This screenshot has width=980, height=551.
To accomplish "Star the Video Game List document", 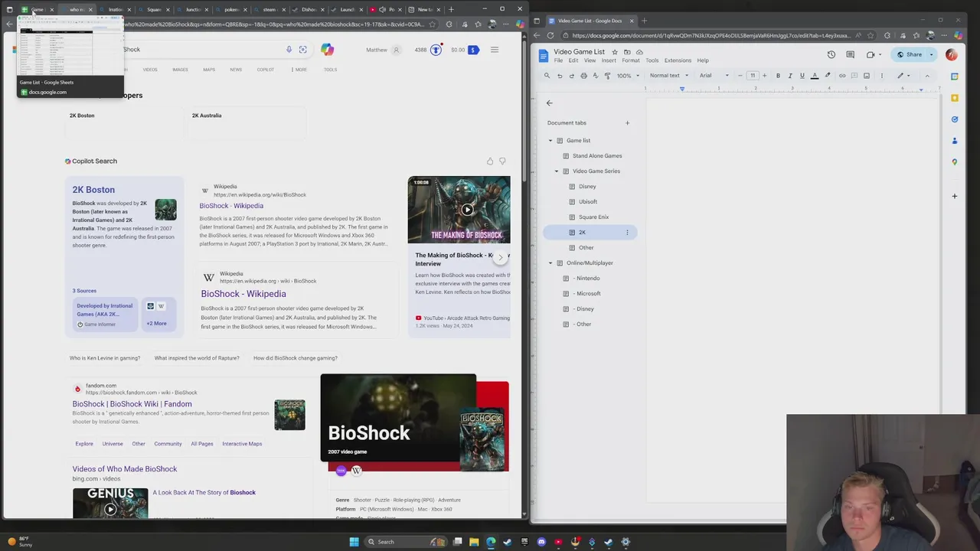I will (x=615, y=52).
